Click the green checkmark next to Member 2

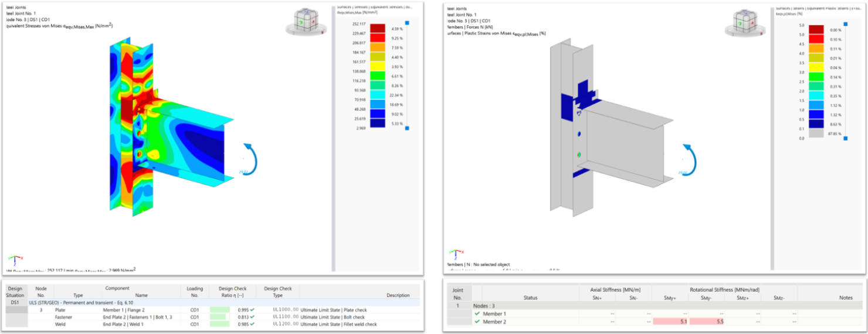(x=477, y=322)
